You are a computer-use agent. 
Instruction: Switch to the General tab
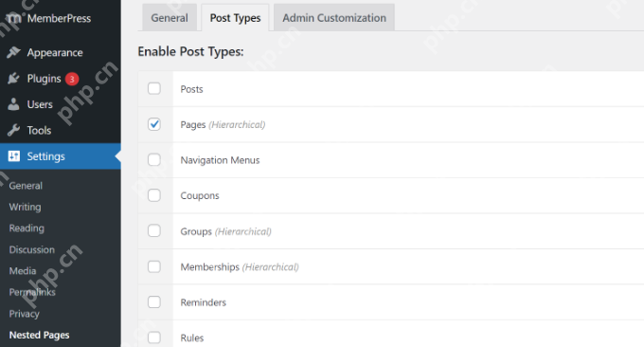170,18
